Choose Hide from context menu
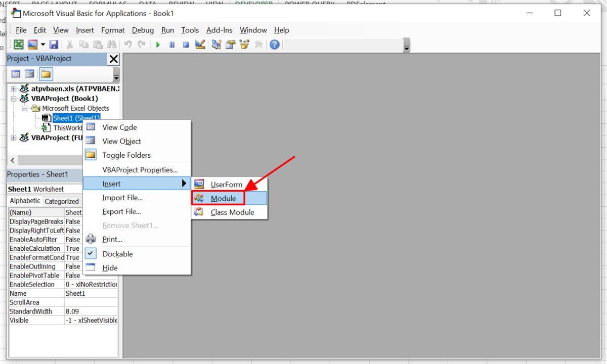Viewport: 607px width, 364px height. pyautogui.click(x=137, y=268)
